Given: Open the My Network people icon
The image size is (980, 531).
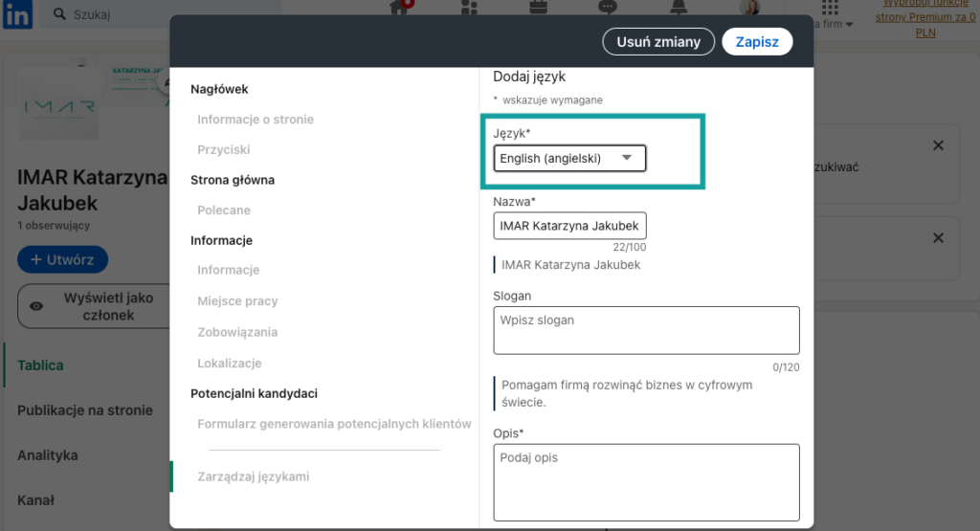Looking at the screenshot, I should [x=469, y=7].
